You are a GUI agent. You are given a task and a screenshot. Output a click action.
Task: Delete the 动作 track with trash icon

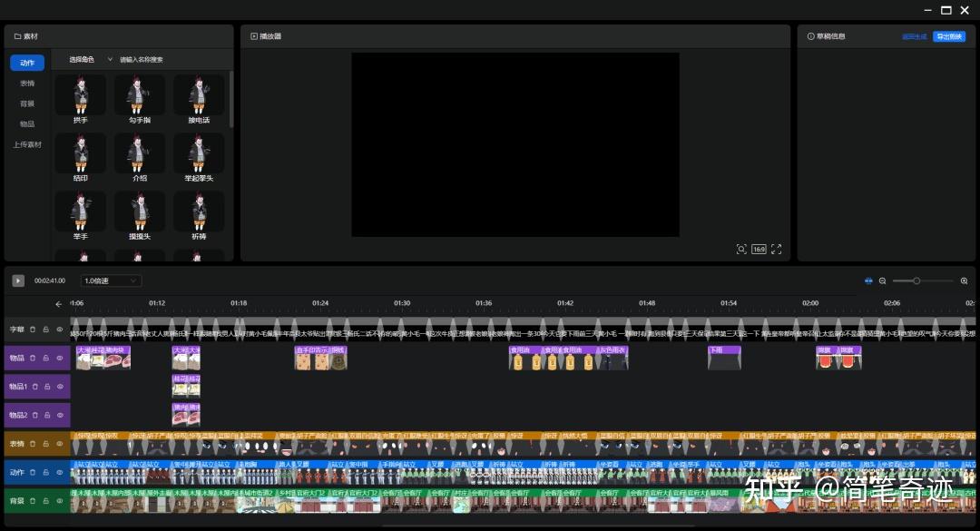[33, 473]
